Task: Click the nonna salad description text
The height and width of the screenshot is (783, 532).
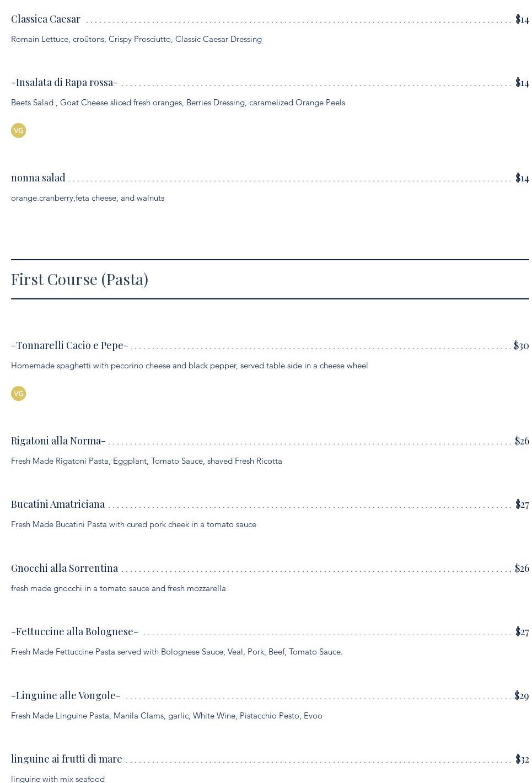Action: point(88,198)
